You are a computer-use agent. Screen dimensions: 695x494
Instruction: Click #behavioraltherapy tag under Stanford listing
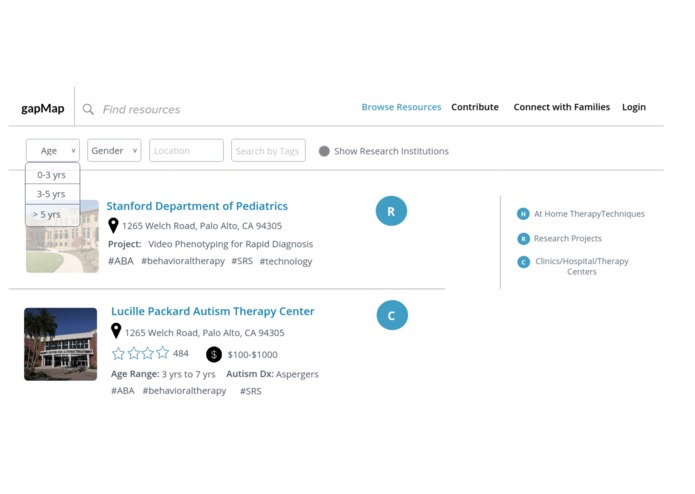tap(183, 261)
